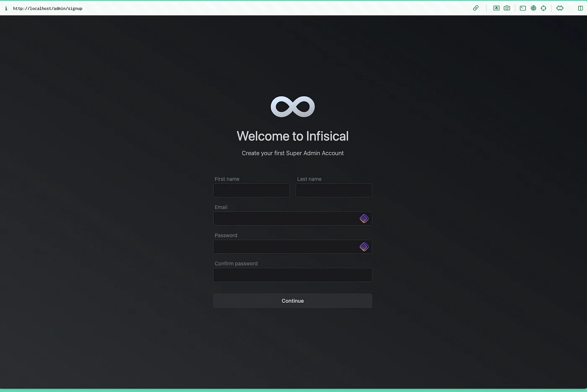Focus the Confirm password field
The width and height of the screenshot is (587, 392).
pos(293,275)
